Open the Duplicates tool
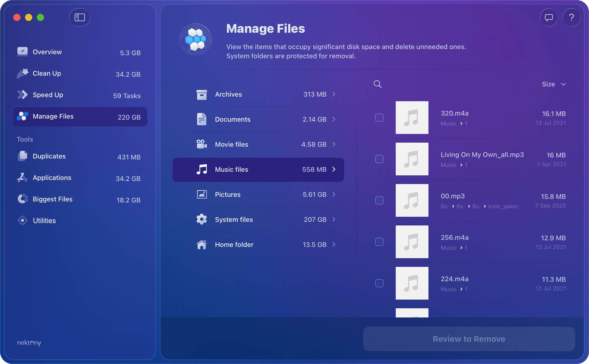Viewport: 589px width, 364px height. (x=49, y=156)
